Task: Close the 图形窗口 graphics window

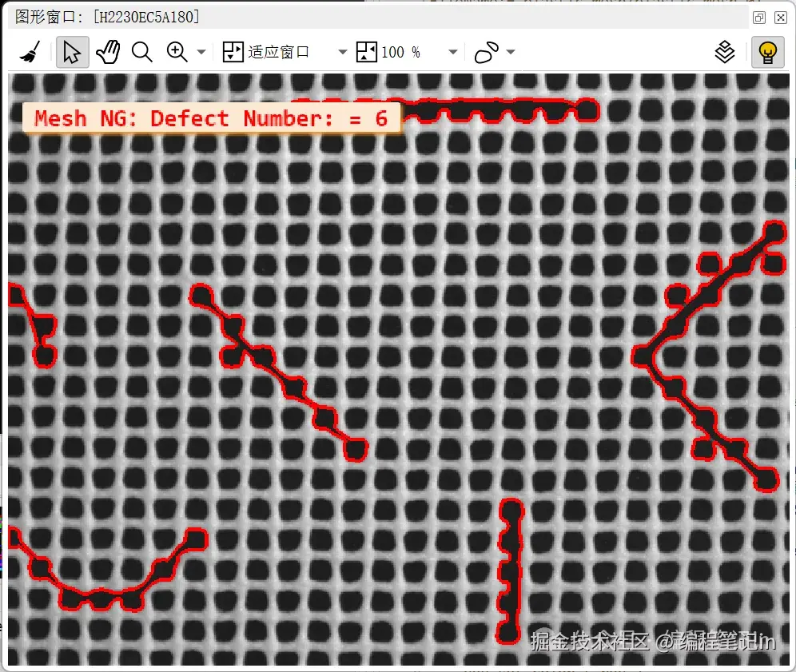Action: tap(781, 18)
